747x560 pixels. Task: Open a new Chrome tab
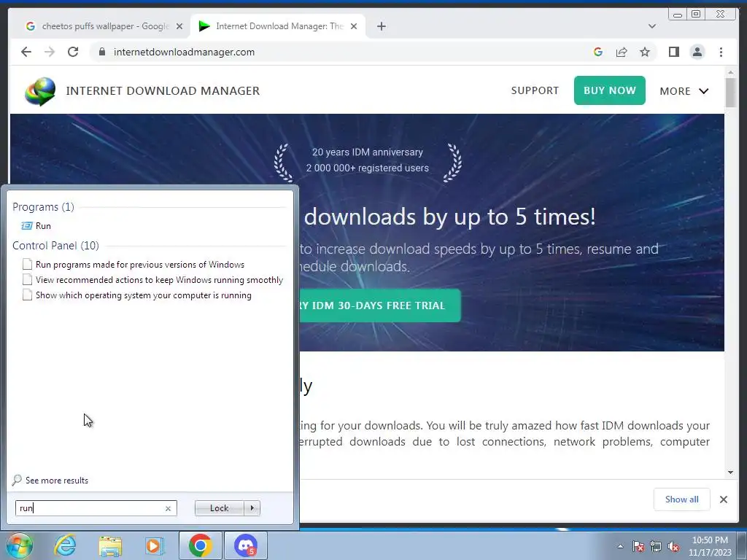(x=381, y=26)
